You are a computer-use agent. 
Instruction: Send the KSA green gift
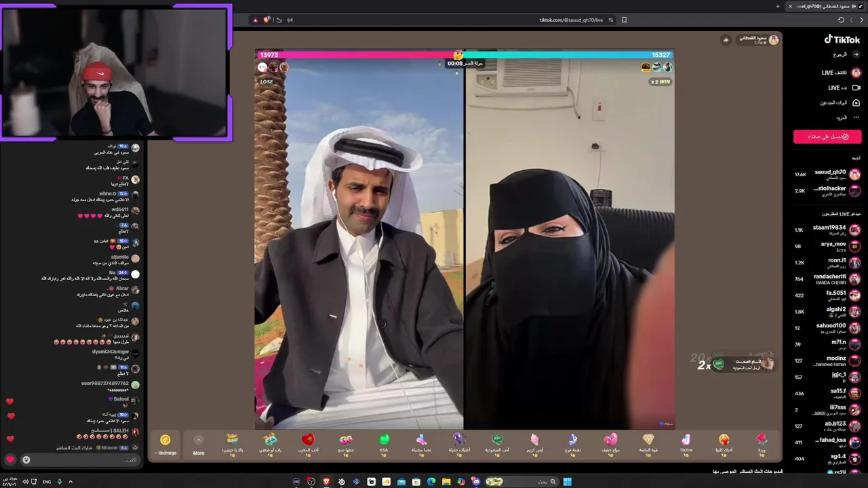coord(384,444)
